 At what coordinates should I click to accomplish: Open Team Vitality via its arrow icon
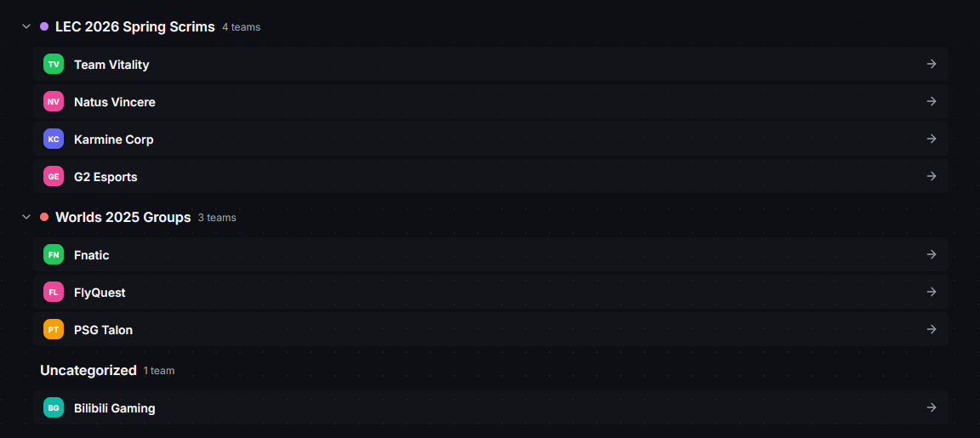932,64
